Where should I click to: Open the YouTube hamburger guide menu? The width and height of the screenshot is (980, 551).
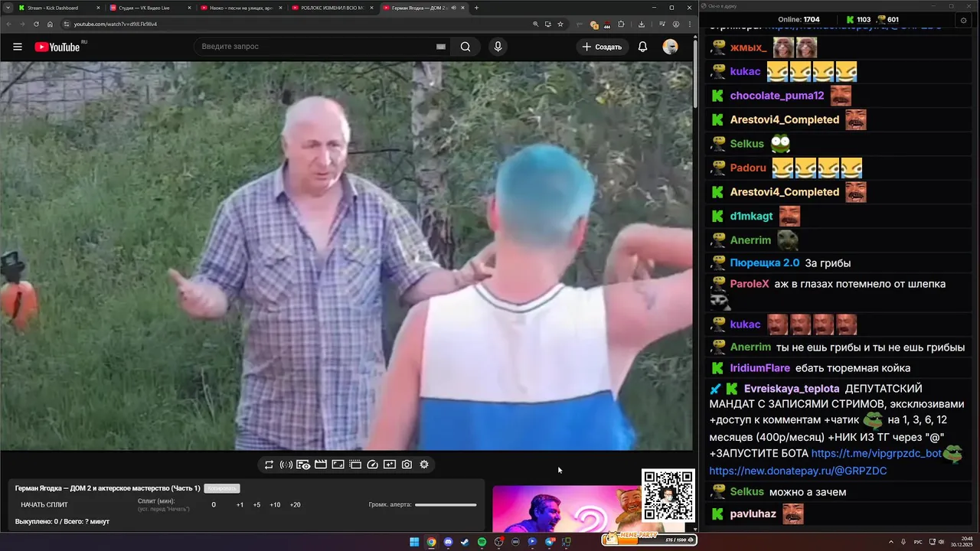pyautogui.click(x=18, y=47)
